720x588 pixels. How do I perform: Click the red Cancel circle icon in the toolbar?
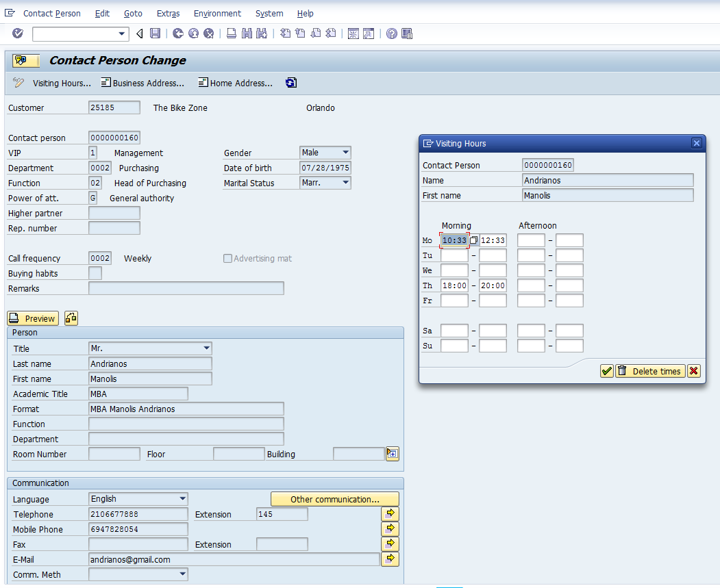point(208,33)
